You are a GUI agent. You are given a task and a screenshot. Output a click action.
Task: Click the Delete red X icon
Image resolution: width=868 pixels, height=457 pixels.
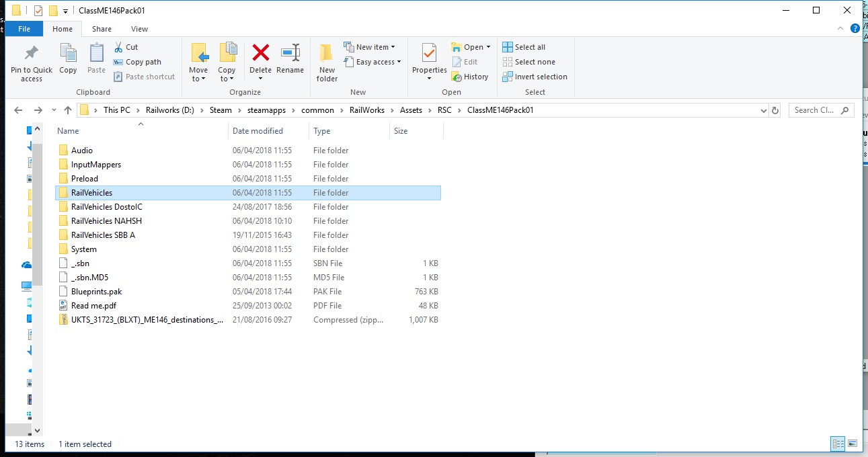pyautogui.click(x=260, y=53)
